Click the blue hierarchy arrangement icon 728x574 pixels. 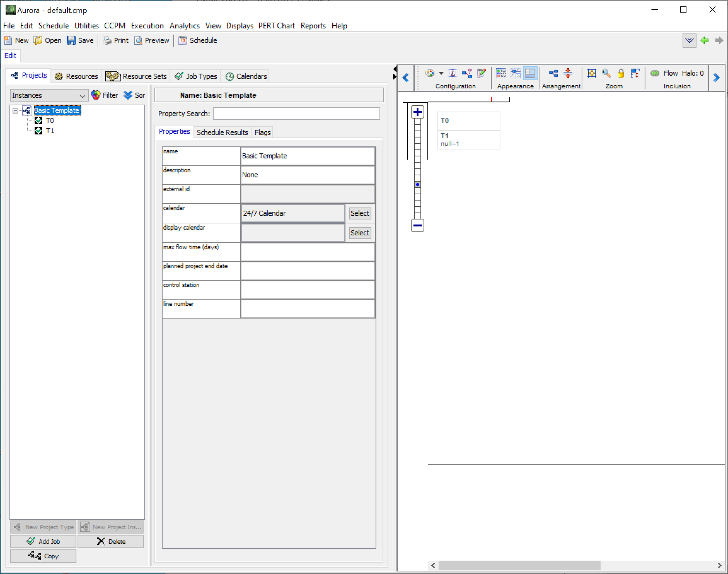click(x=553, y=73)
